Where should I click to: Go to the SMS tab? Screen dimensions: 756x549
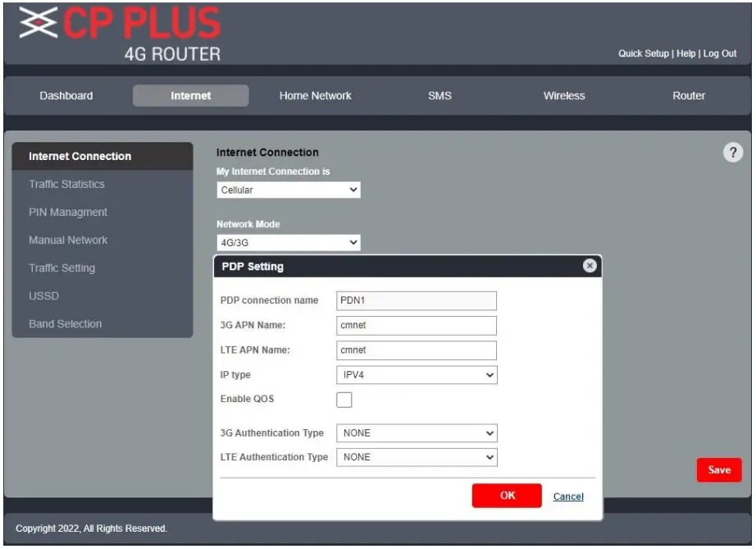click(x=439, y=95)
